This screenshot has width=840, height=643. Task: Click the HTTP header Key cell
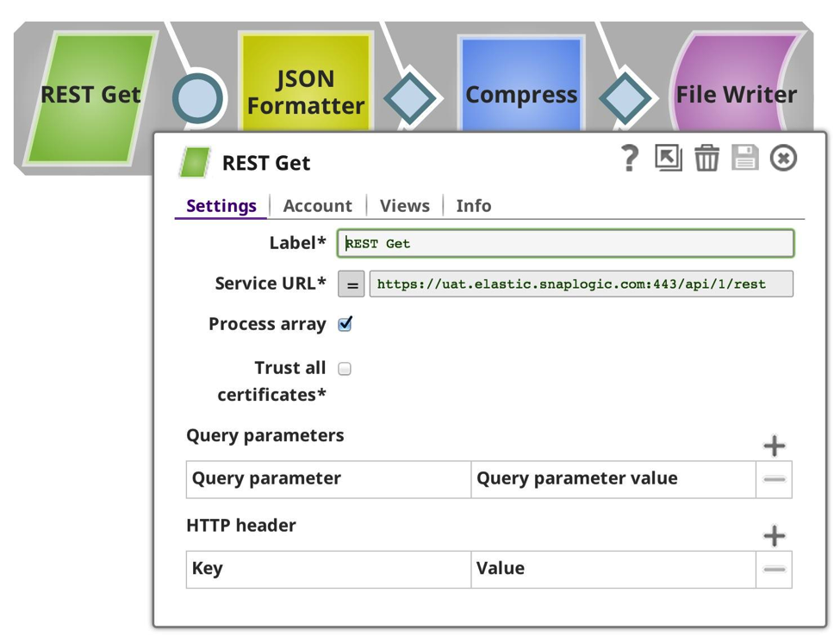coord(328,569)
